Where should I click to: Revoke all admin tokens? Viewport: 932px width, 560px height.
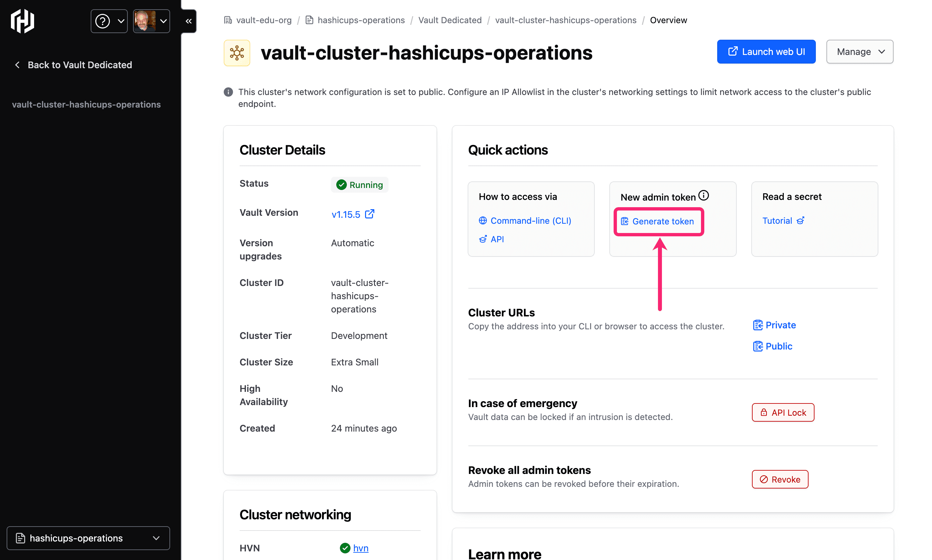point(780,479)
